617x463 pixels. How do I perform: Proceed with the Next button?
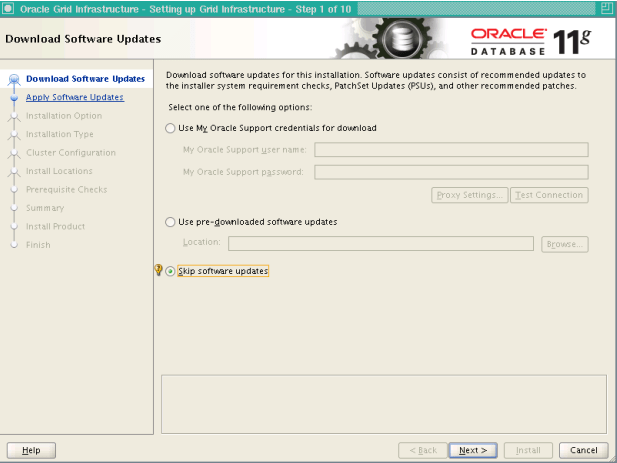(473, 450)
